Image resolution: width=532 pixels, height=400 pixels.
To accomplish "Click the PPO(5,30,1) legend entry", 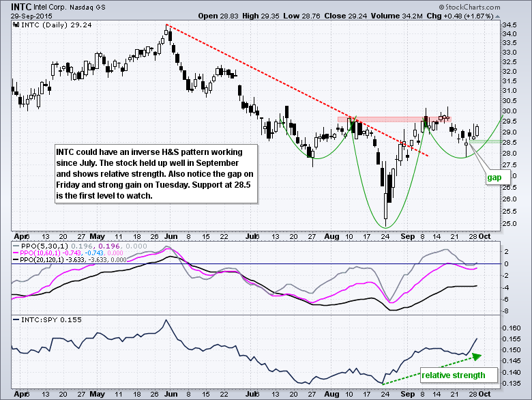I will click(x=80, y=246).
